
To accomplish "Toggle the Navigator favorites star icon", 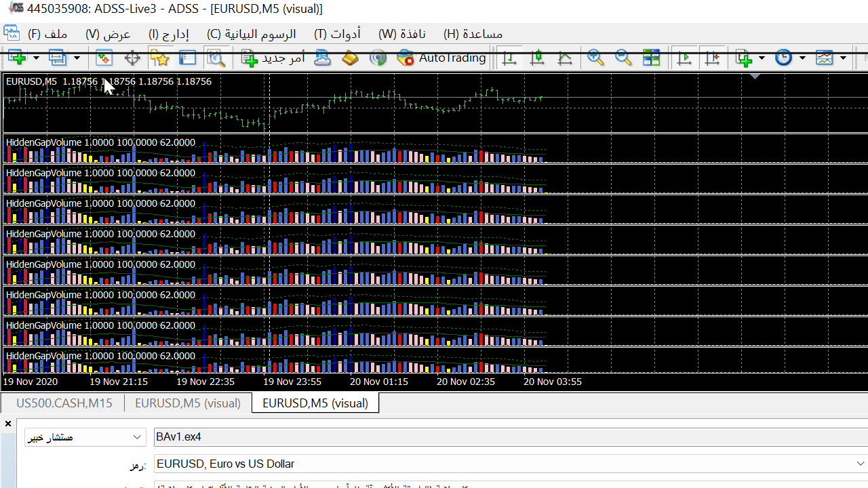I will [x=159, y=58].
